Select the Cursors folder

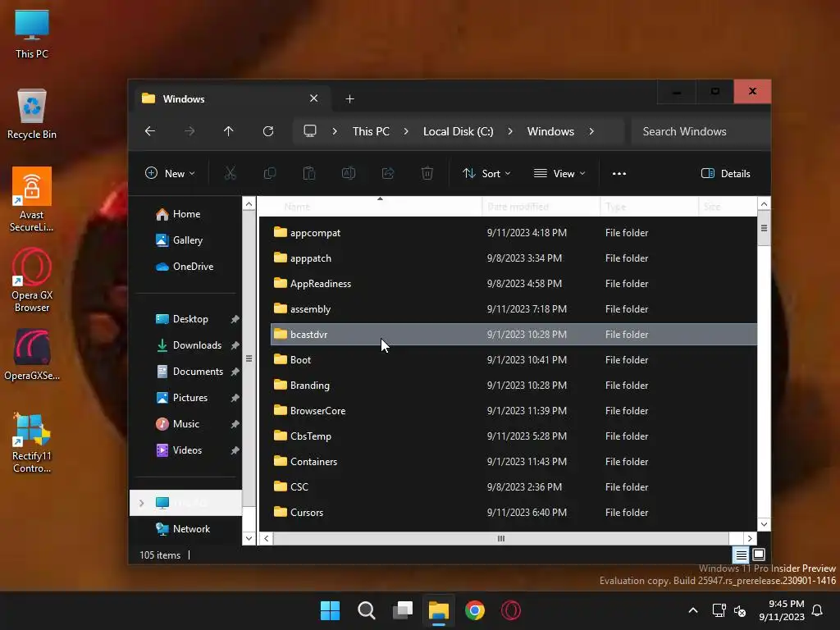coord(514,512)
